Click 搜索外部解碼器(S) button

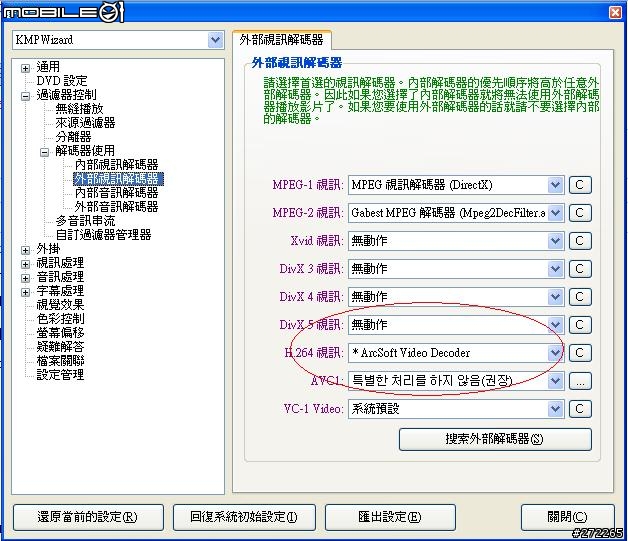pyautogui.click(x=495, y=439)
